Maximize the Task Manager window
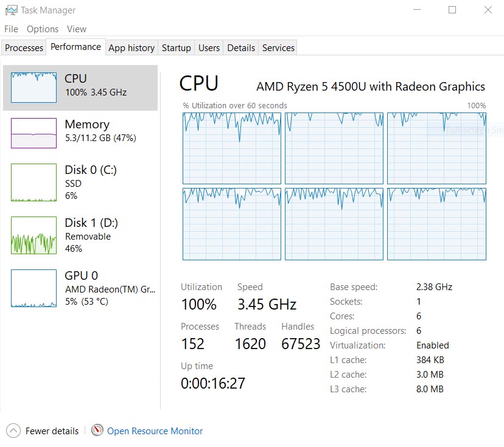 [x=452, y=10]
